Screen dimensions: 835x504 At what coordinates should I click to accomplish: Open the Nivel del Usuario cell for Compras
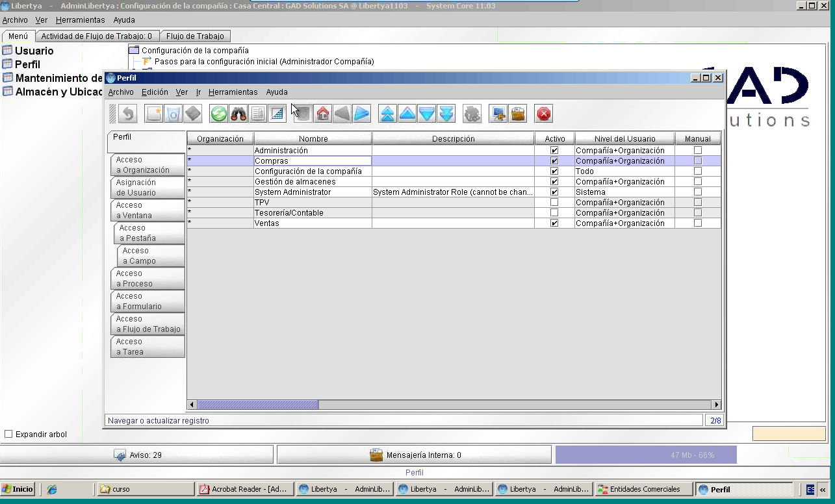point(624,161)
